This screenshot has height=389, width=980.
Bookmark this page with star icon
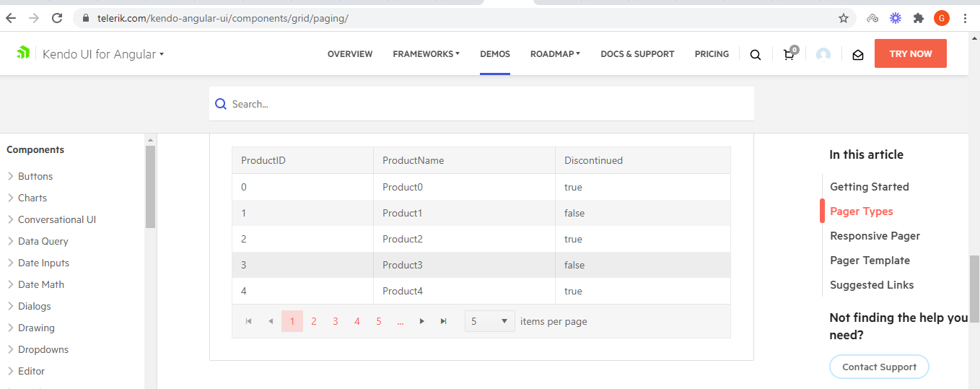click(843, 18)
